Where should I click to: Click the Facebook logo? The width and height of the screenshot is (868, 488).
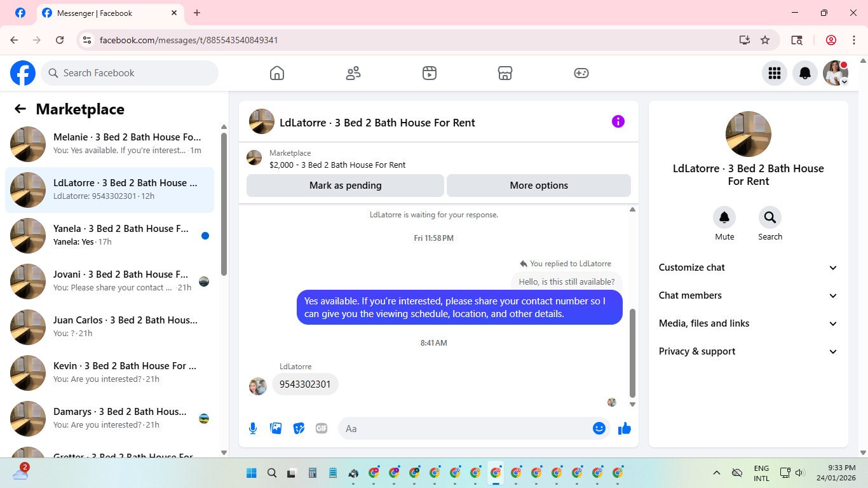coord(23,73)
